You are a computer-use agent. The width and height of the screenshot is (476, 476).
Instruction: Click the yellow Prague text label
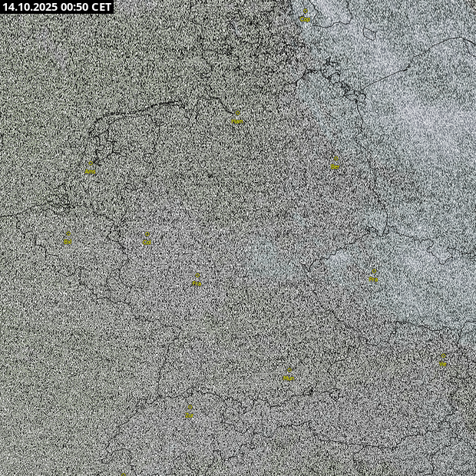tap(373, 279)
